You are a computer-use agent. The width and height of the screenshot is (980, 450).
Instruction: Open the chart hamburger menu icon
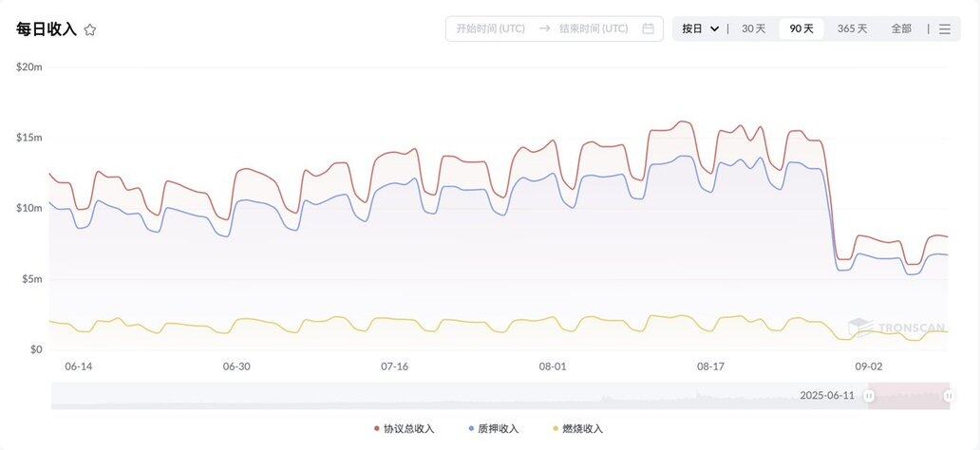click(x=944, y=28)
